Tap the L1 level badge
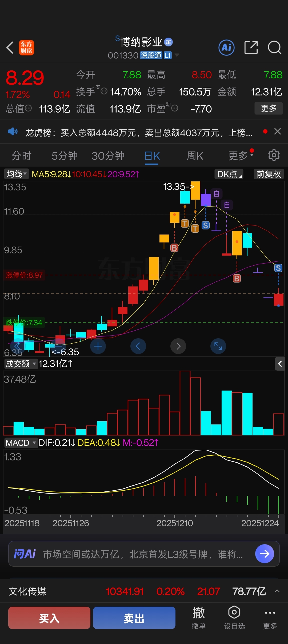The image size is (288, 644). pyautogui.click(x=167, y=55)
